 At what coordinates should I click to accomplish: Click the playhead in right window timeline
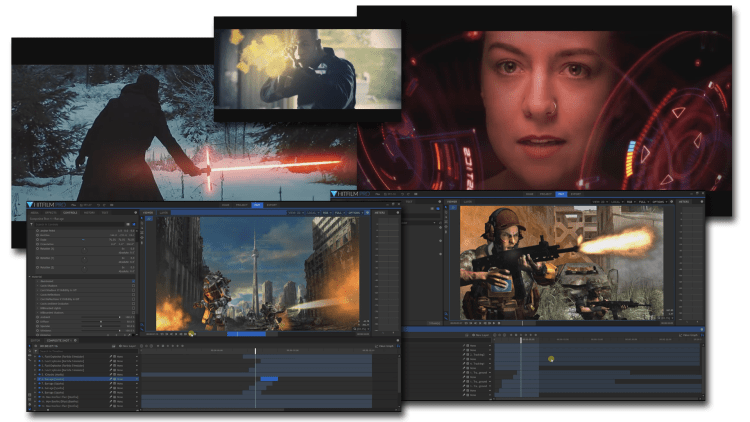(521, 340)
